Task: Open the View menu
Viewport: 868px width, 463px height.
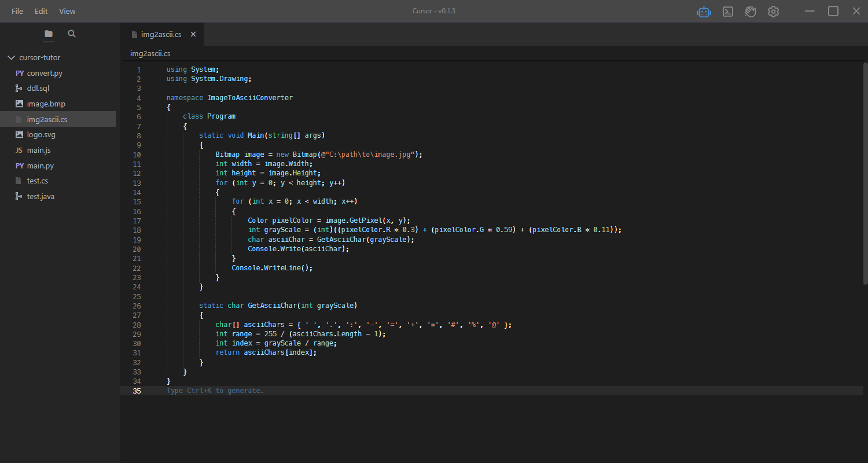Action: [x=67, y=12]
